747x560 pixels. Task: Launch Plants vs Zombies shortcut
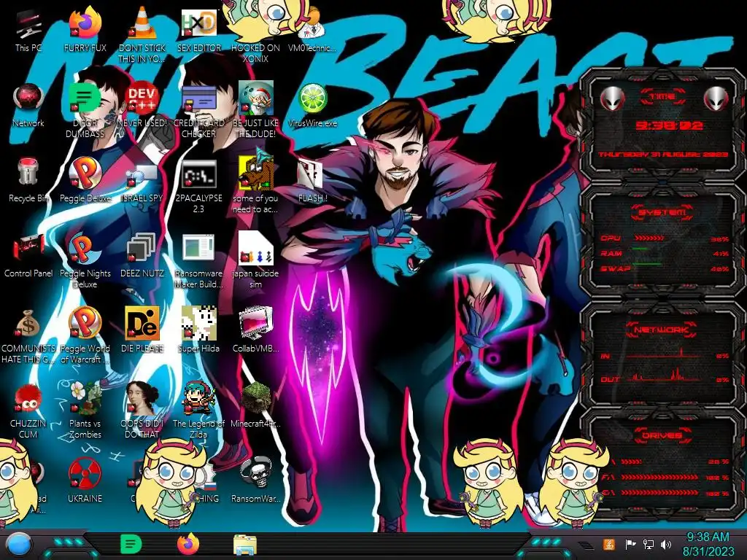[85, 411]
